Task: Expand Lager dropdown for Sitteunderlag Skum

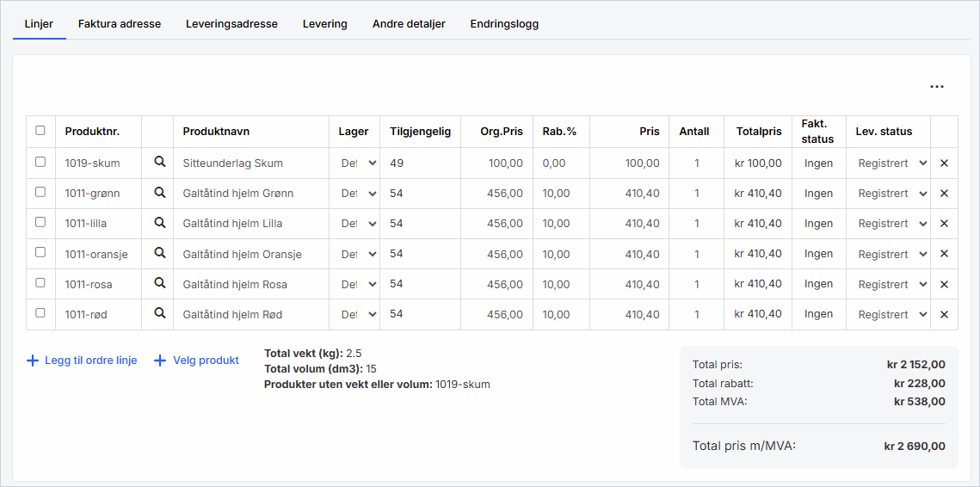Action: point(358,163)
